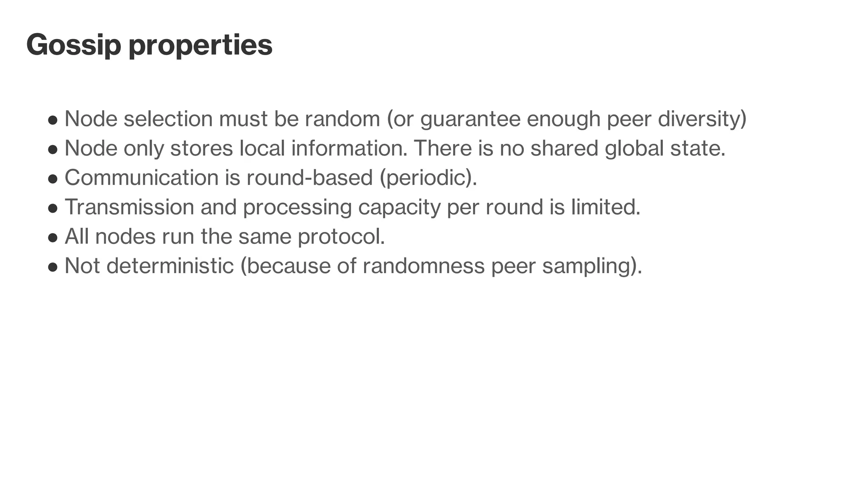Select the bullet before Node selection line
868x500 pixels.
click(x=53, y=120)
